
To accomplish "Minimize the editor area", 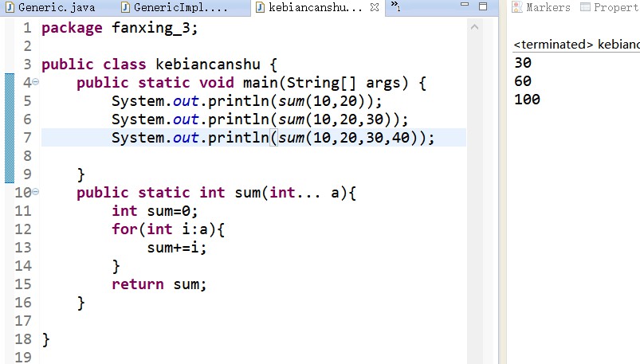I will (x=465, y=5).
